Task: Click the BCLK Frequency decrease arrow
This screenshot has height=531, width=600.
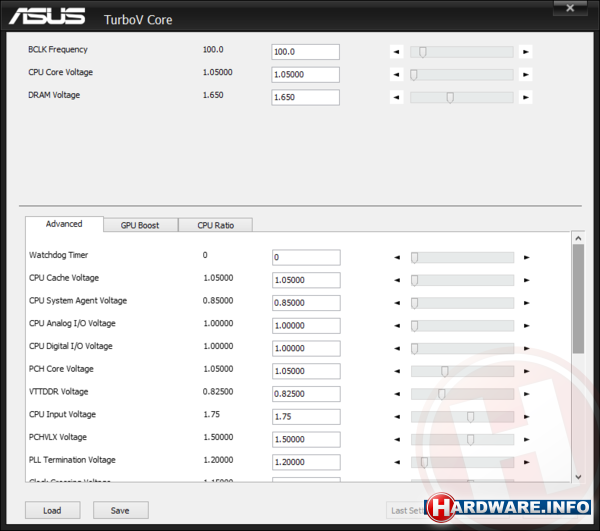Action: [397, 52]
